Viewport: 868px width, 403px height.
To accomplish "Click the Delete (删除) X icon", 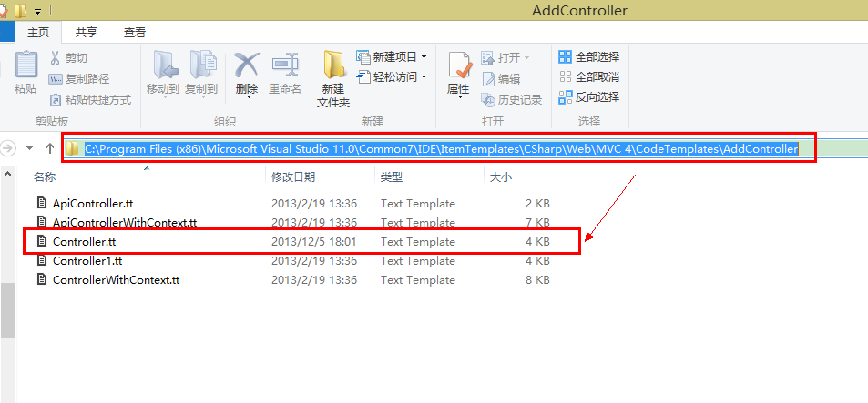I will coord(247,65).
